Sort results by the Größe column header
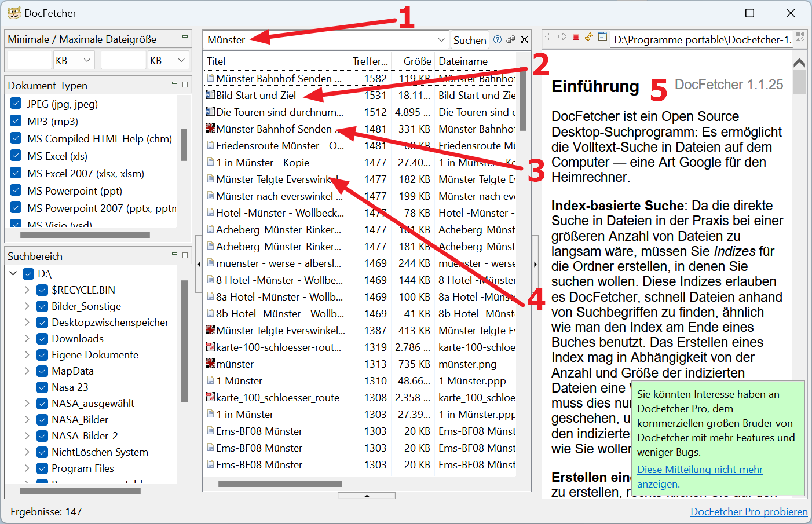The width and height of the screenshot is (812, 524). coord(417,61)
